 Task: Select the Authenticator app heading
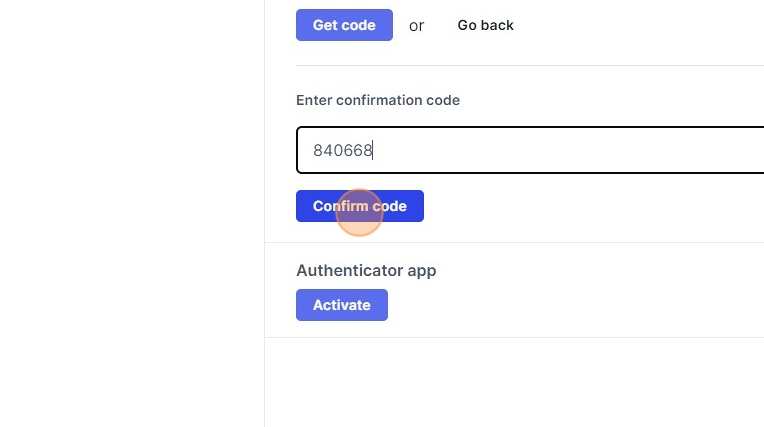[x=366, y=271]
